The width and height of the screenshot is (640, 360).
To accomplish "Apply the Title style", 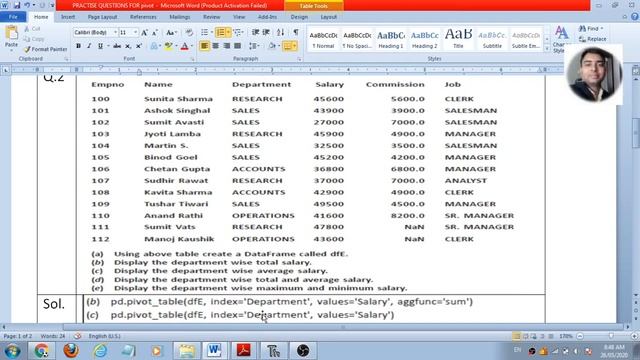I will click(x=458, y=40).
